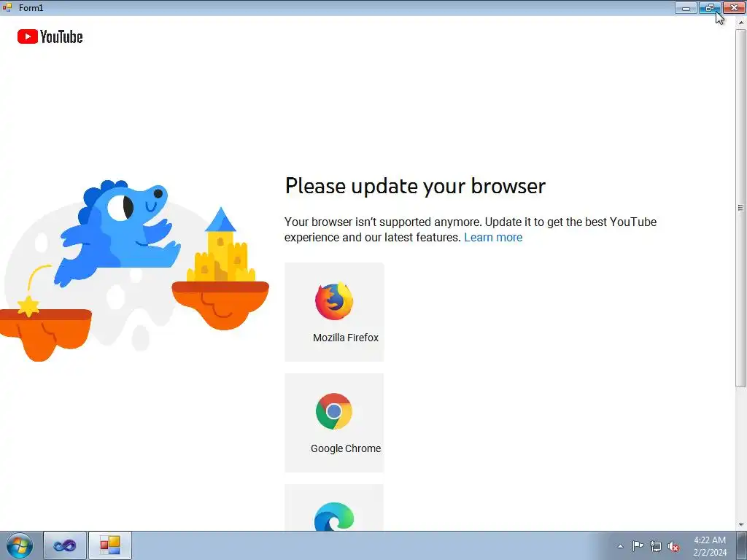This screenshot has height=560, width=747.
Task: Click the vertical scrollbar thumb
Action: pos(741,208)
